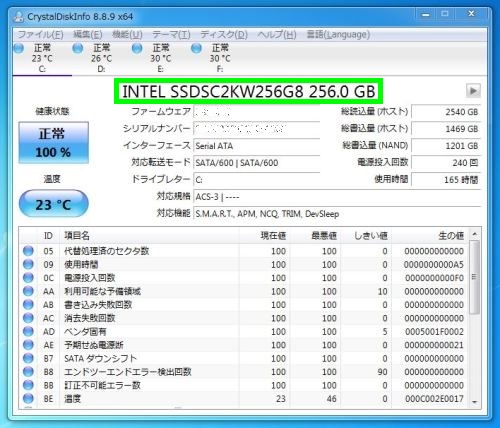This screenshot has width=500, height=428.
Task: Click status orb of attribute 09 row
Action: pos(28,264)
